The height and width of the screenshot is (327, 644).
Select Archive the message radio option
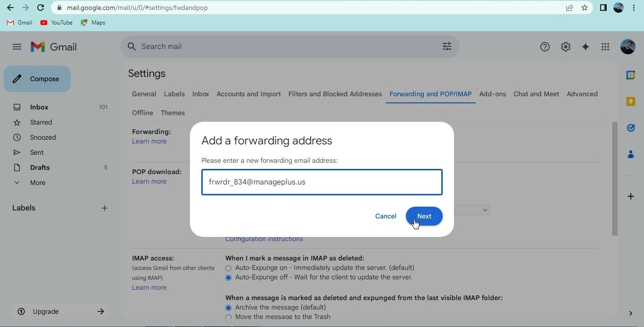point(229,308)
